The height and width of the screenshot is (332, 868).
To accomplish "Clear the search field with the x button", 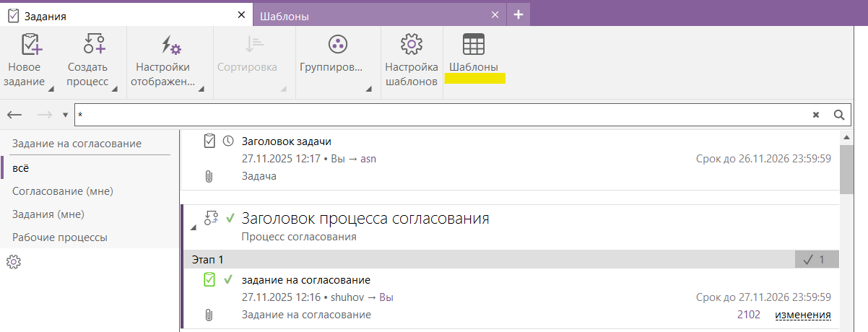I will click(x=816, y=115).
